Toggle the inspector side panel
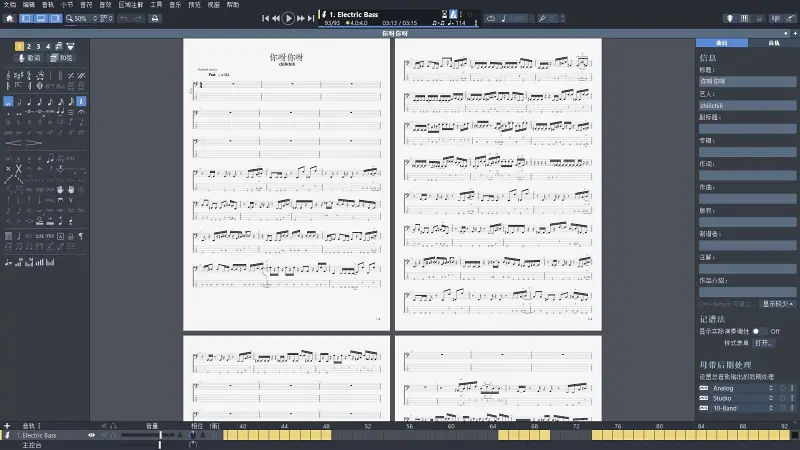This screenshot has width=800, height=450. coord(55,18)
